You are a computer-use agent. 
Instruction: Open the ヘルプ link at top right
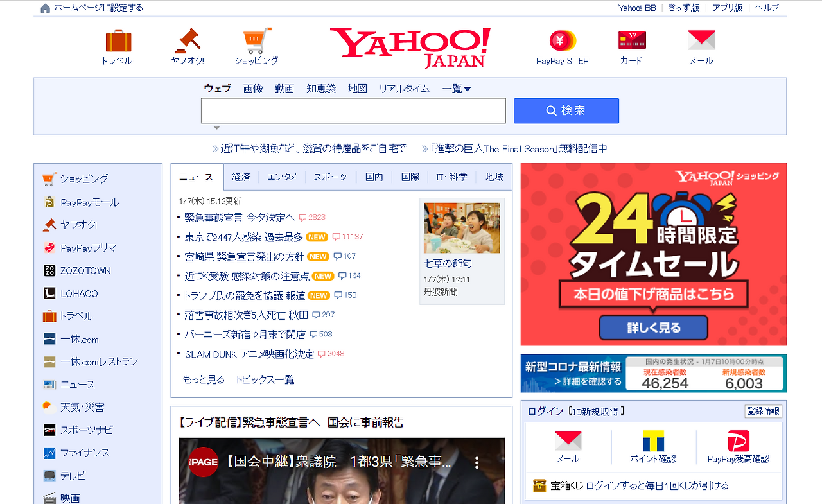pyautogui.click(x=767, y=8)
